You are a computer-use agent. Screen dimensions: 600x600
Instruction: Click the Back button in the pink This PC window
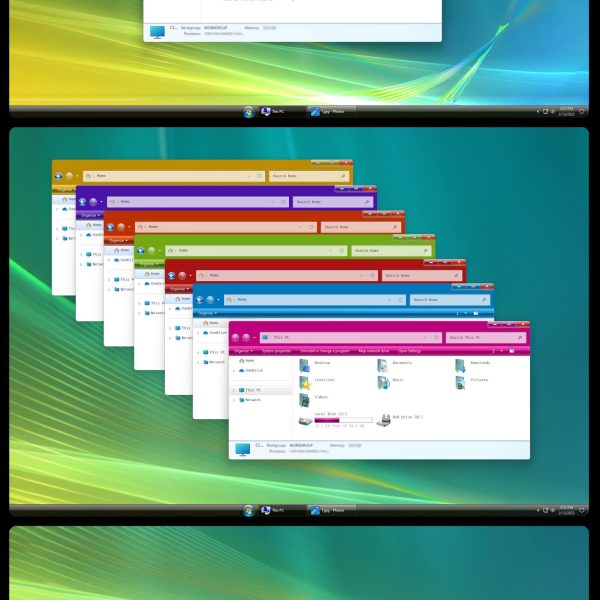236,338
